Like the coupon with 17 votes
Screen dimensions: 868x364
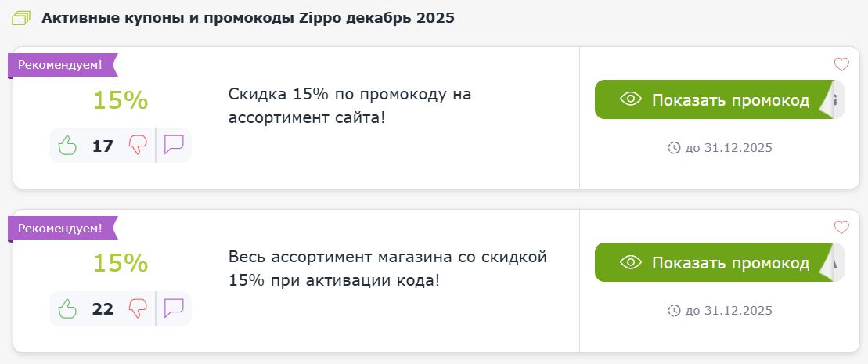68,146
